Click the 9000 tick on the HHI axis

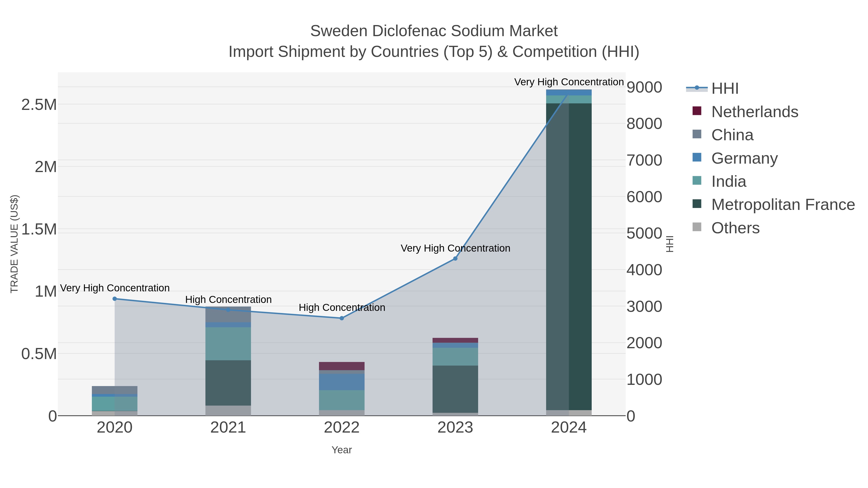644,87
